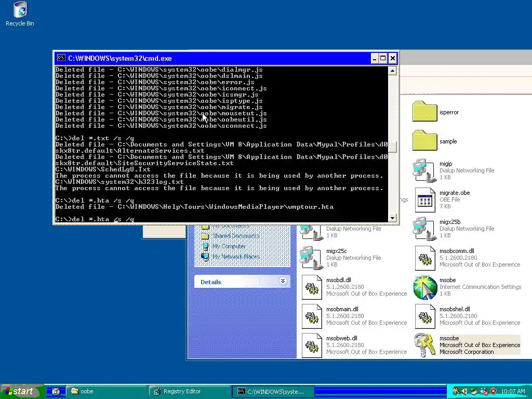Viewport: 532px width, 399px height.
Task: Open the My Computer link
Action: (x=229, y=246)
